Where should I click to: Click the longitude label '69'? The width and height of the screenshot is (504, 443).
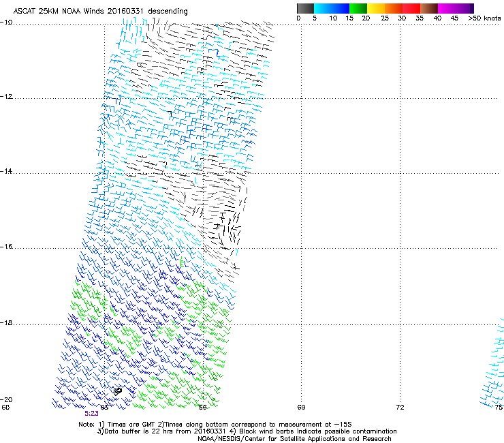coord(301,408)
